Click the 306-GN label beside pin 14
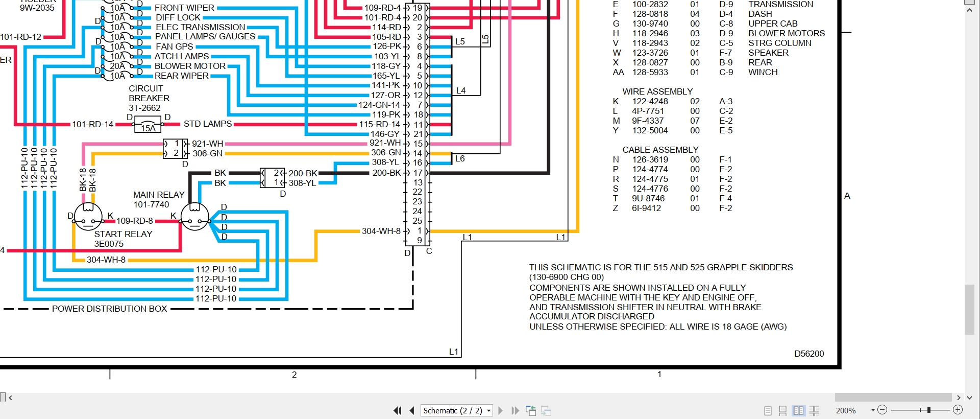 point(386,152)
